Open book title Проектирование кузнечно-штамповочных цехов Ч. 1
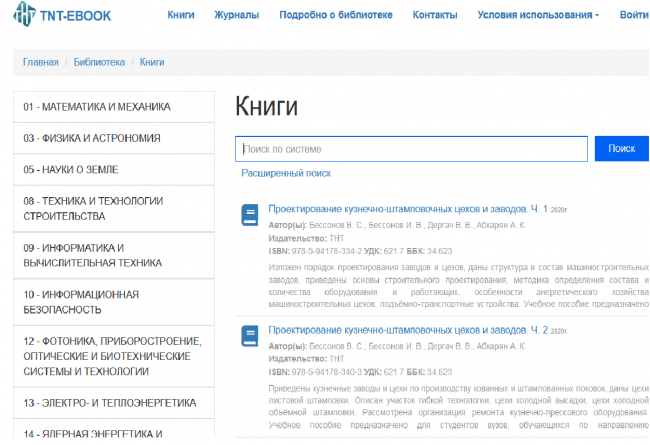This screenshot has height=445, width=650. [408, 209]
